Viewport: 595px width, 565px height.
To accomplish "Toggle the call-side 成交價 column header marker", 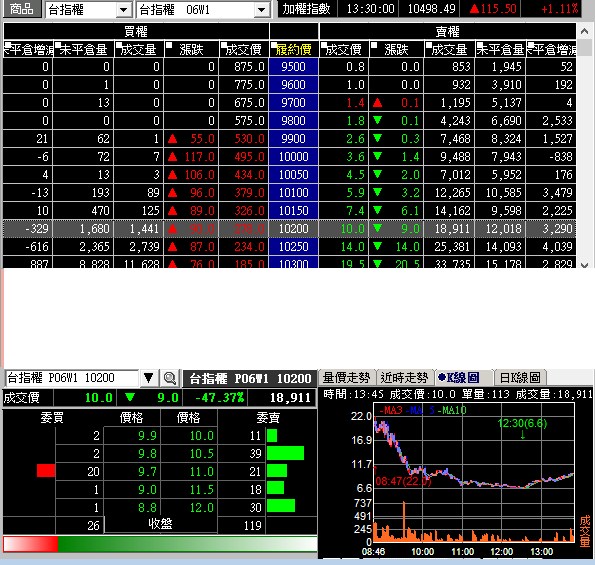I will [x=224, y=45].
